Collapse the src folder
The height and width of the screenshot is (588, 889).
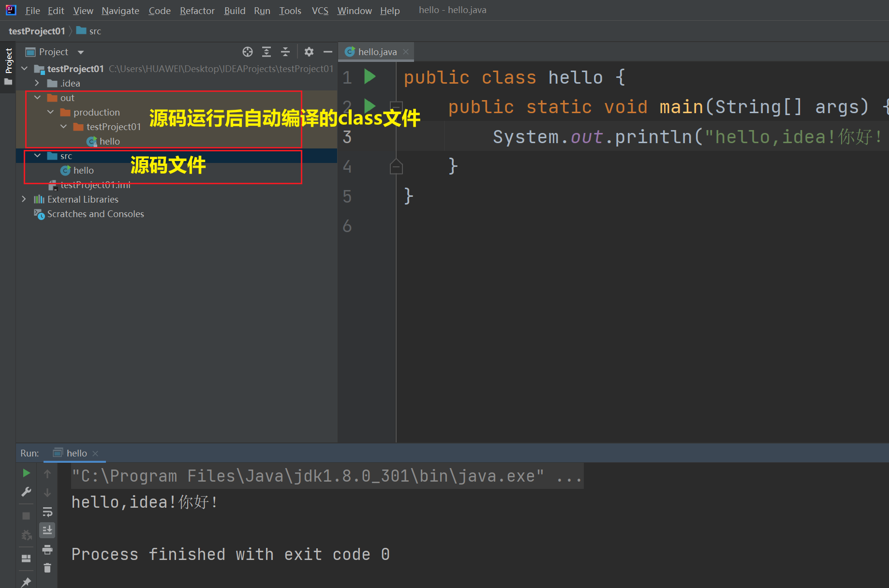tap(37, 156)
